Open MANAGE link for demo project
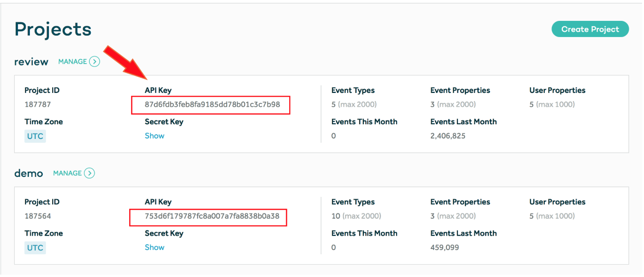Screen dimensions: 644x277 pos(67,173)
